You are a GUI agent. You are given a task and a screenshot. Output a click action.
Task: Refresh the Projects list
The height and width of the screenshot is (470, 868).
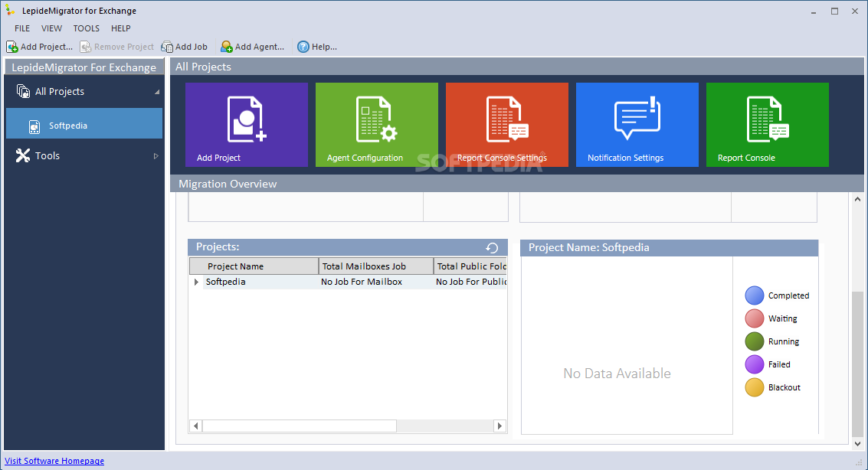[492, 248]
